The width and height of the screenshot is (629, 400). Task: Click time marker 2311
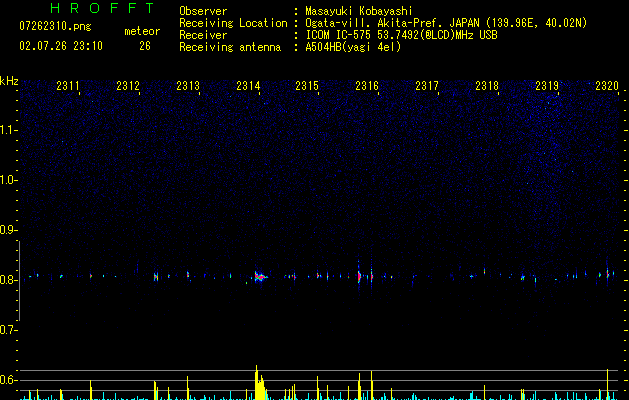click(x=68, y=85)
